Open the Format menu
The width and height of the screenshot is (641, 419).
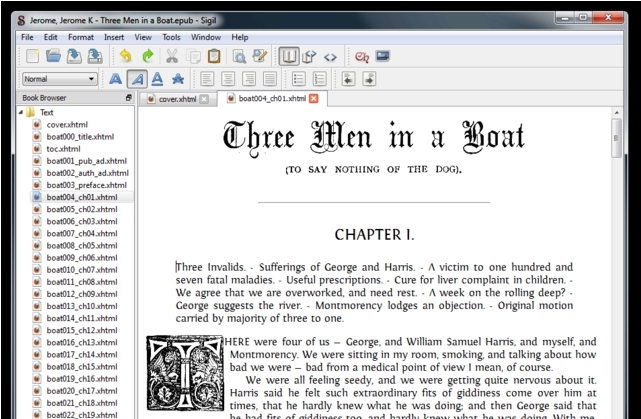pyautogui.click(x=80, y=37)
